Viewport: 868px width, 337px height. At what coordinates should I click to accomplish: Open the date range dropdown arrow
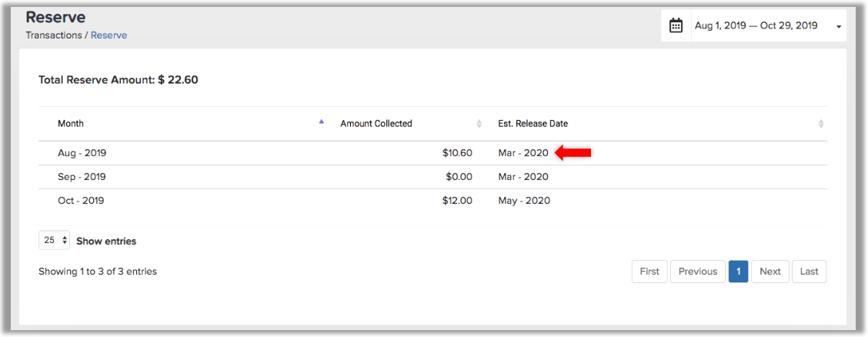[839, 27]
